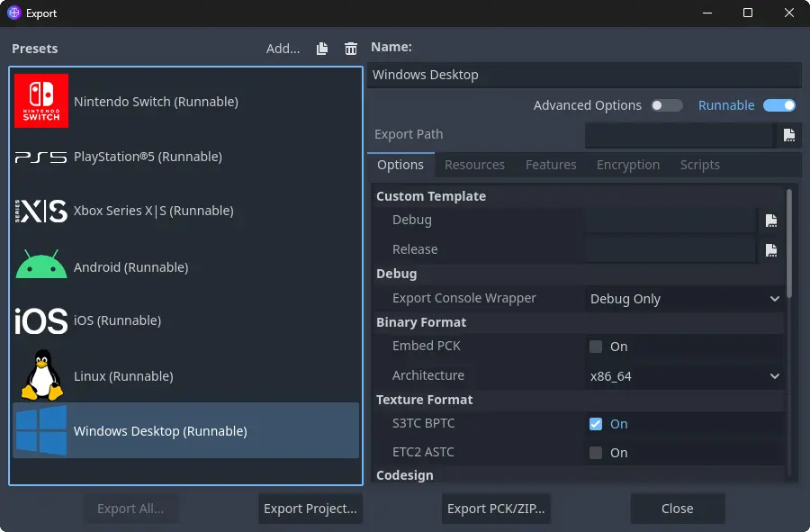Turn off the Runnable toggle
This screenshot has height=532, width=810.
[779, 105]
